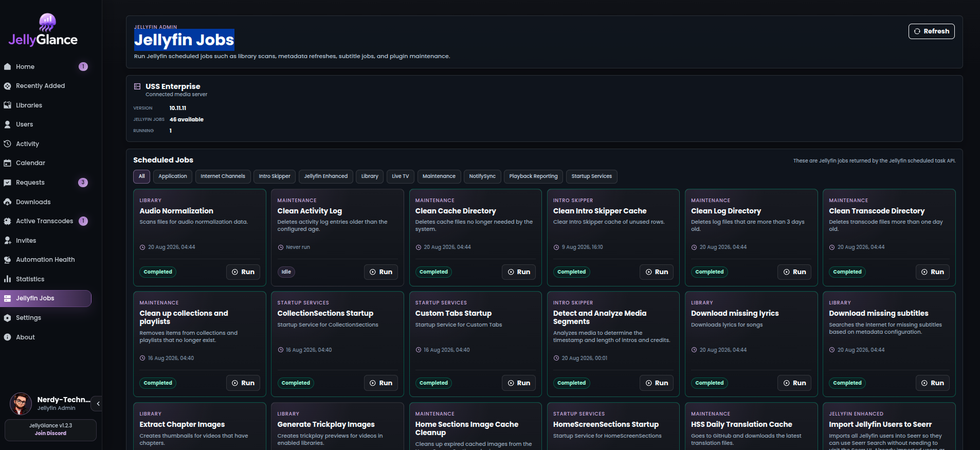Viewport: 980px width, 450px height.
Task: Filter jobs by Intro Skipper
Action: [x=275, y=176]
